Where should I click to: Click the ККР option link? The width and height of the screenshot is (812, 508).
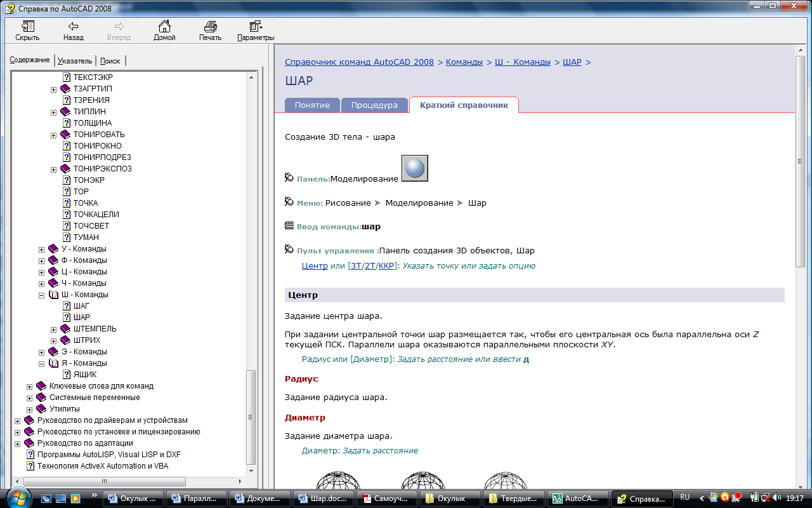click(x=386, y=266)
